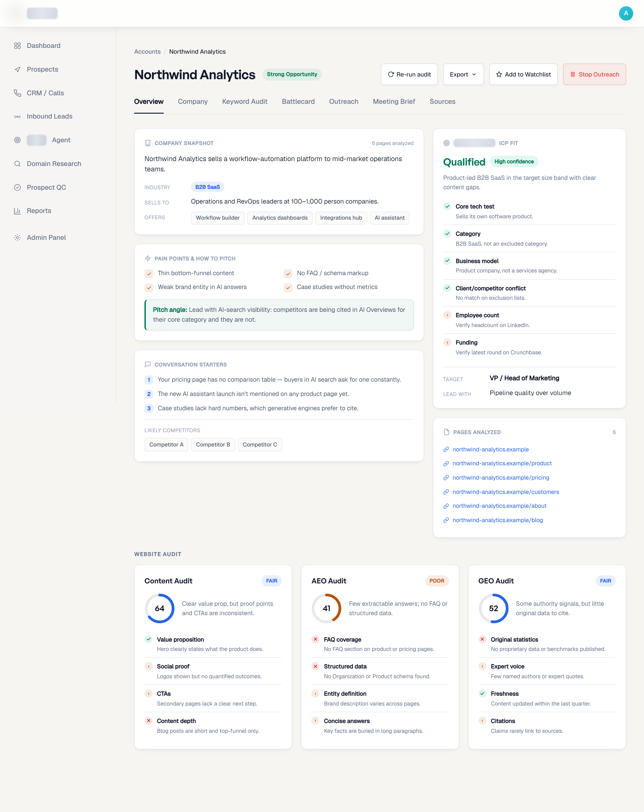Click the Workflow builder offer chip
The height and width of the screenshot is (812, 644).
pos(218,218)
